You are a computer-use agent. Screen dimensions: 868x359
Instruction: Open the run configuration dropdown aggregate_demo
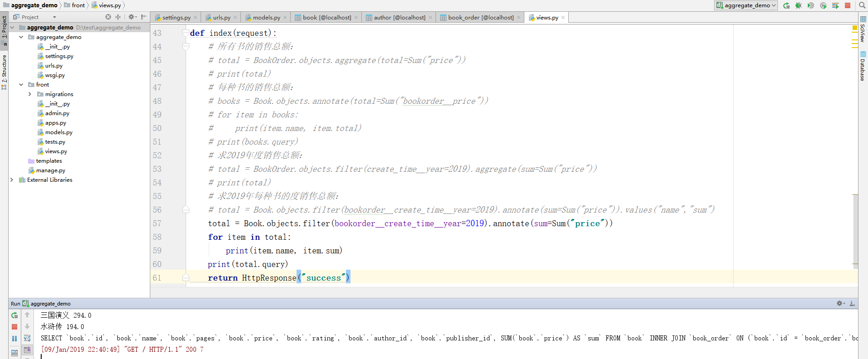click(x=746, y=5)
